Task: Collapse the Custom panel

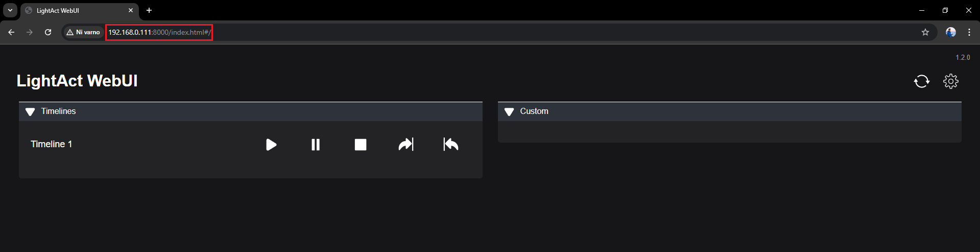Action: 509,111
